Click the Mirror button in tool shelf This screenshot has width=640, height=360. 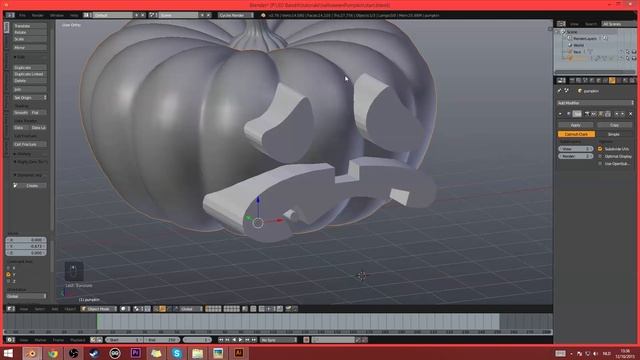tap(29, 47)
